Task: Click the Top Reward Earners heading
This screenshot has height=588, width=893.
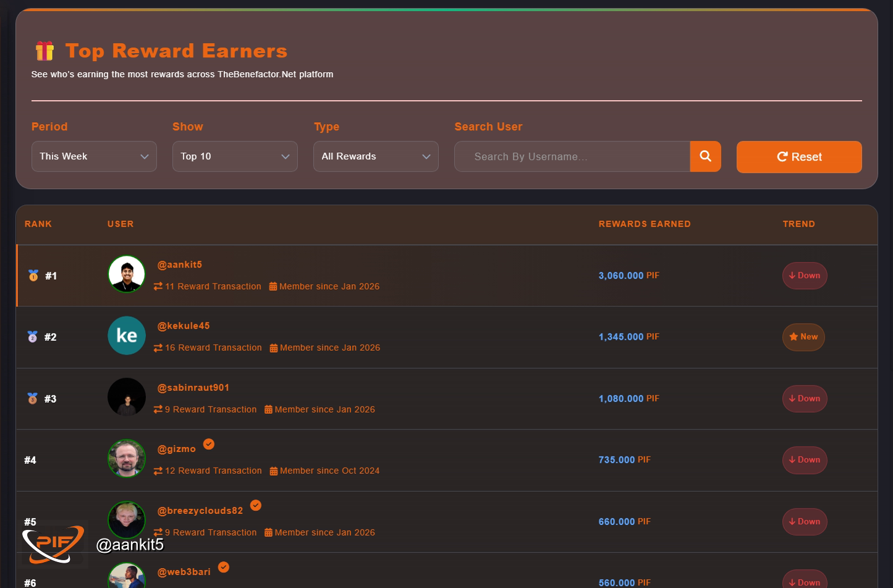Action: coord(176,51)
